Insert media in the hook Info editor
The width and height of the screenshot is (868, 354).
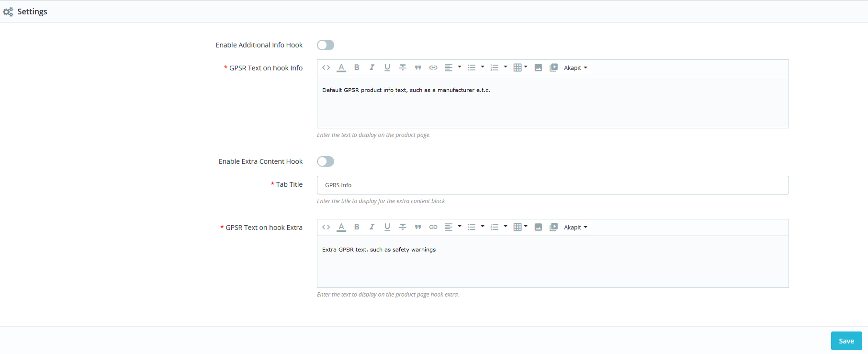point(553,68)
